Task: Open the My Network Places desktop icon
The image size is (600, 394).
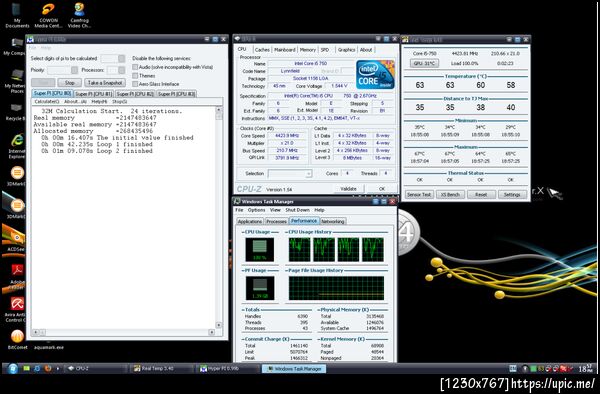Action: click(x=15, y=81)
